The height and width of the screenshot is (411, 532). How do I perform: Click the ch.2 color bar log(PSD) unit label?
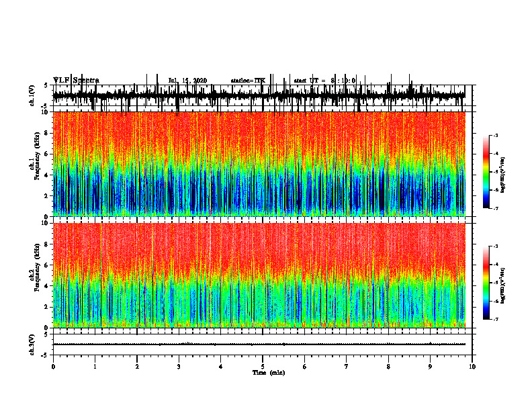click(x=502, y=285)
